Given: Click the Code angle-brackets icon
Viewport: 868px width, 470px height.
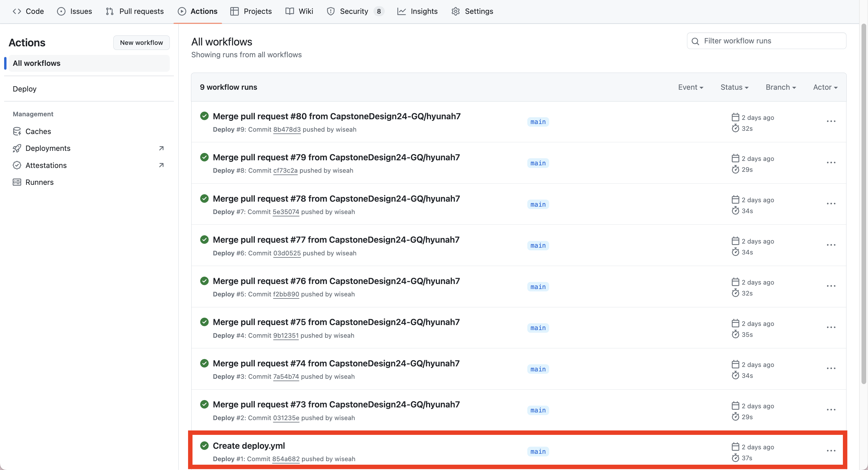Looking at the screenshot, I should pos(17,11).
